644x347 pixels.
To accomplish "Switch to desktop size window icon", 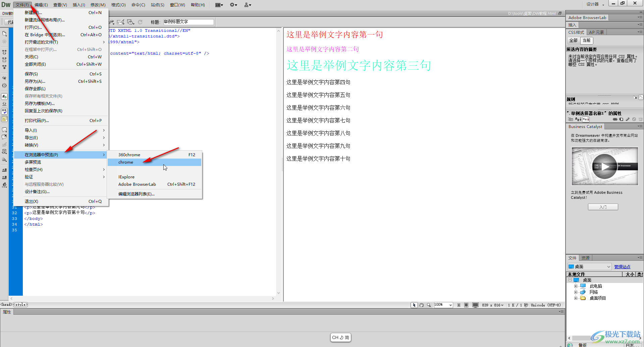I will (475, 305).
